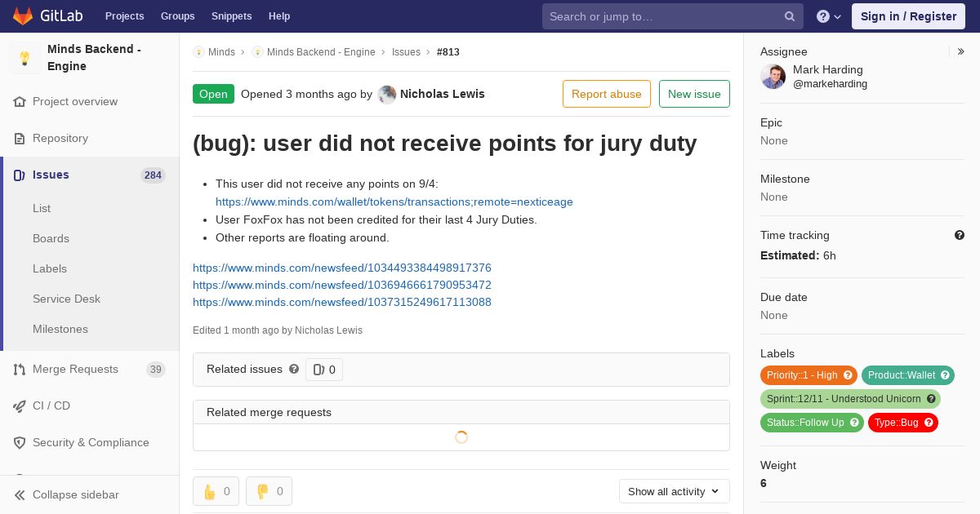Click the Issues count badge 284
The image size is (980, 514).
coord(153,175)
